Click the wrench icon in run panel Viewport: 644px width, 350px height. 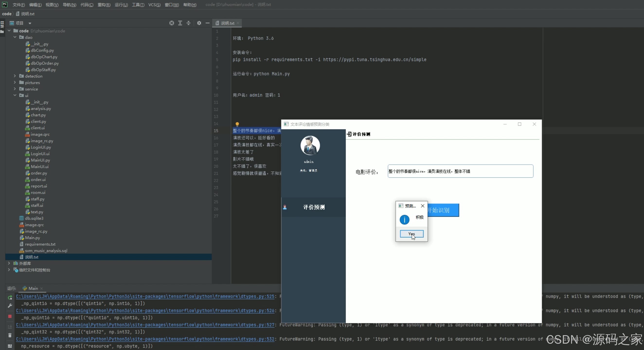pyautogui.click(x=10, y=306)
